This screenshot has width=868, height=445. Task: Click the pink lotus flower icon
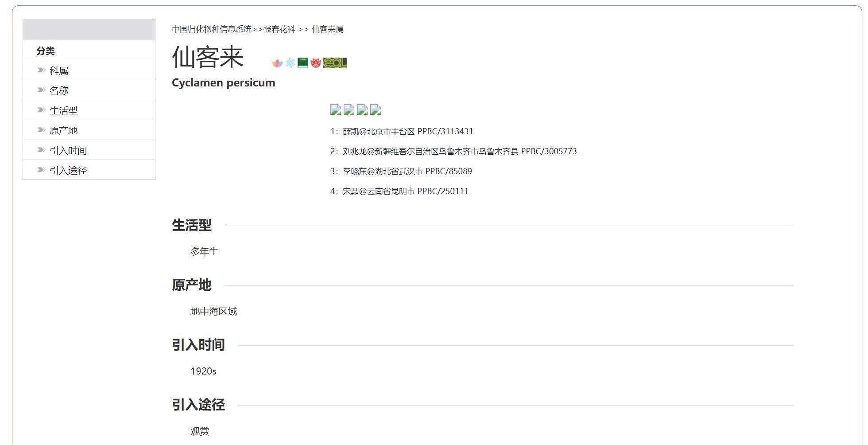tap(277, 63)
